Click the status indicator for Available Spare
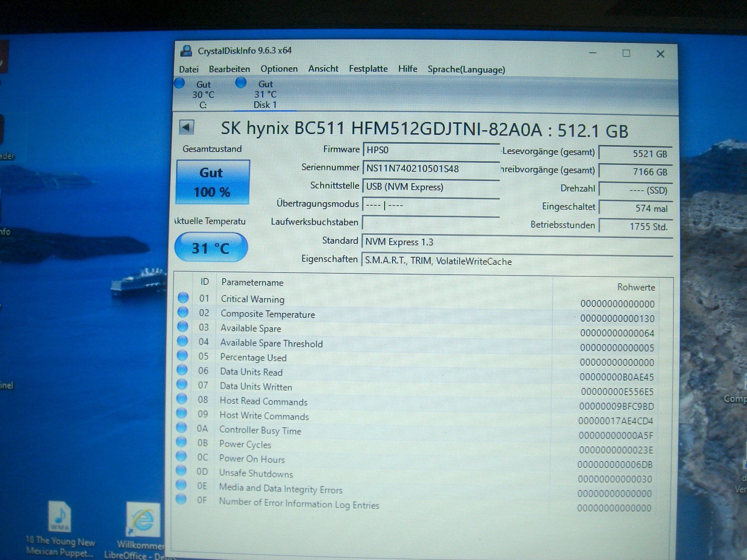 [x=182, y=326]
